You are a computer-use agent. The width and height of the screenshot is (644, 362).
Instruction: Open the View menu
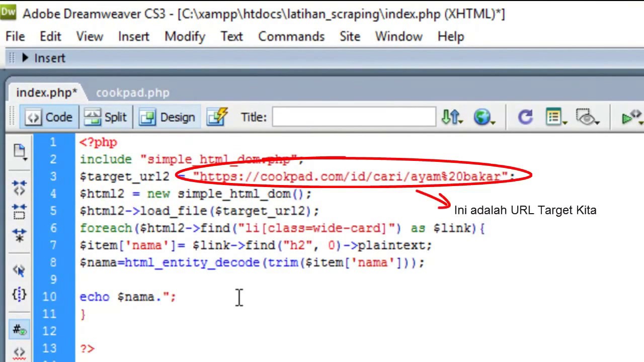tap(90, 37)
